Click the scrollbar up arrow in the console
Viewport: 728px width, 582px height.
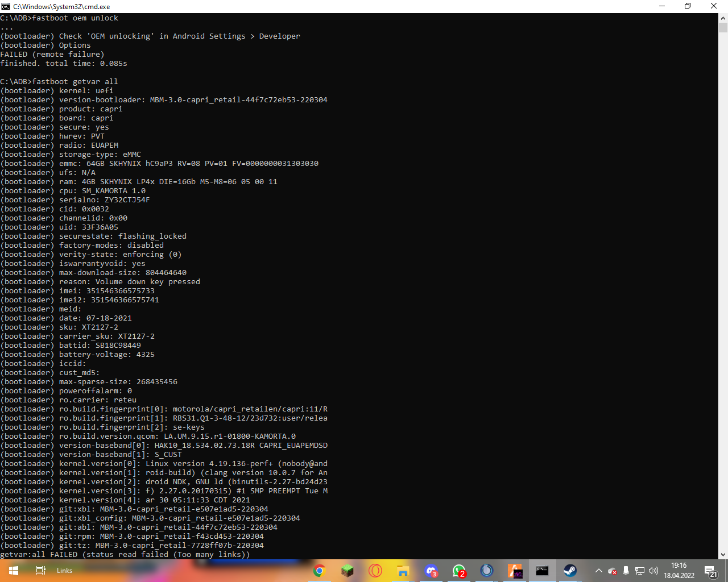click(x=723, y=18)
